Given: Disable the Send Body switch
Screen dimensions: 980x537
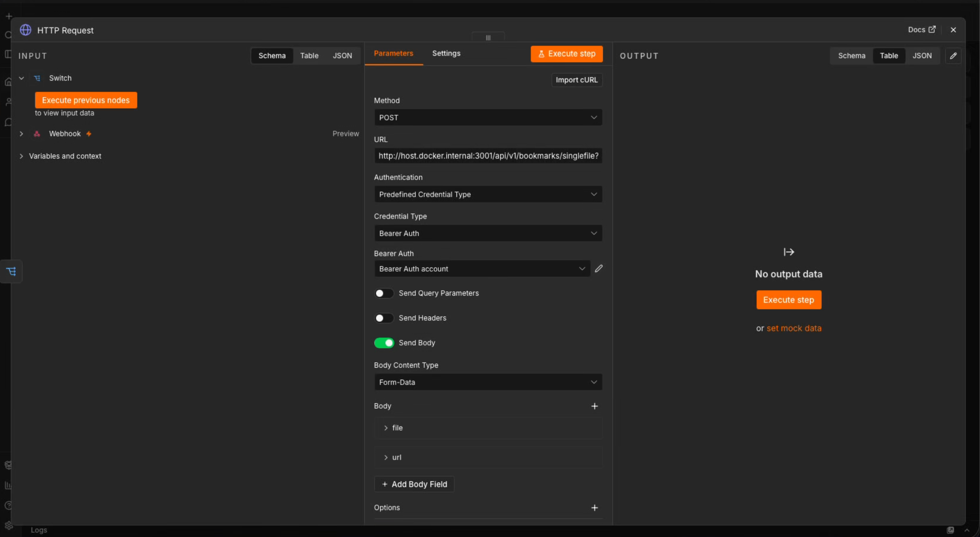Looking at the screenshot, I should tap(384, 343).
